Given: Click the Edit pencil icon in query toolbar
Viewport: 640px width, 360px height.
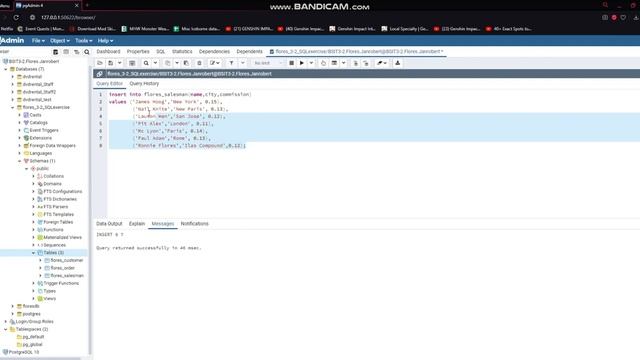Looking at the screenshot, I should (x=213, y=63).
